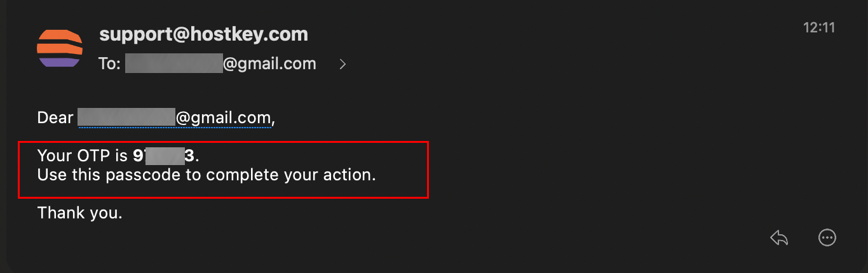The image size is (868, 273).
Task: Click the "Thank you." closing line
Action: pos(80,213)
